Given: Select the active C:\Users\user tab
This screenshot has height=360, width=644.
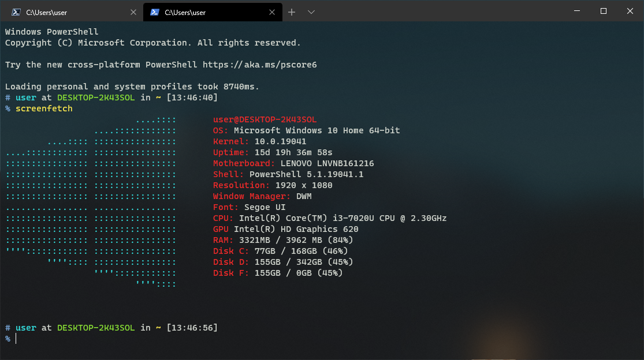Looking at the screenshot, I should click(x=213, y=12).
